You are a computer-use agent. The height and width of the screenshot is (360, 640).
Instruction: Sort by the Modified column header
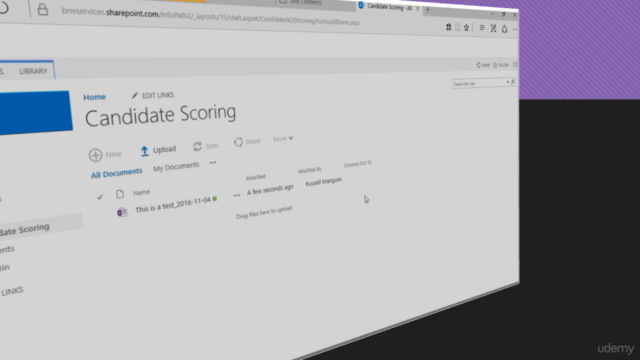(x=256, y=177)
